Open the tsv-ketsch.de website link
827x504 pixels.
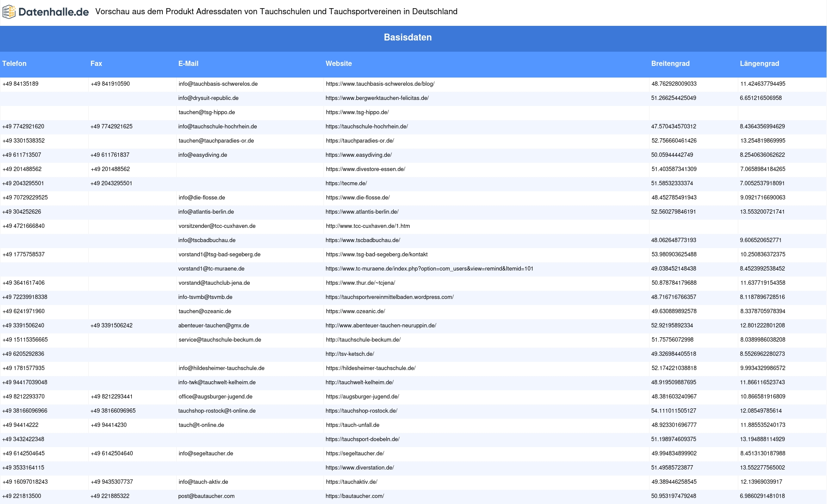pos(350,354)
